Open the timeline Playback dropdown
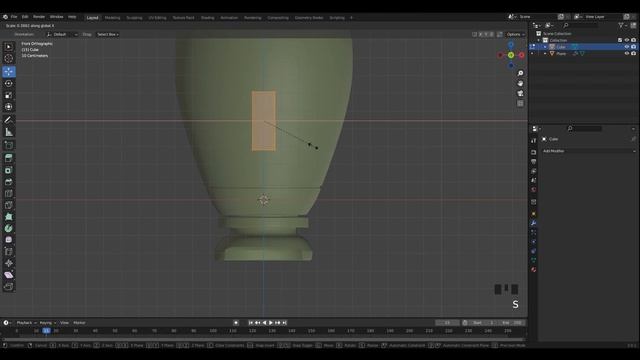 pos(27,323)
